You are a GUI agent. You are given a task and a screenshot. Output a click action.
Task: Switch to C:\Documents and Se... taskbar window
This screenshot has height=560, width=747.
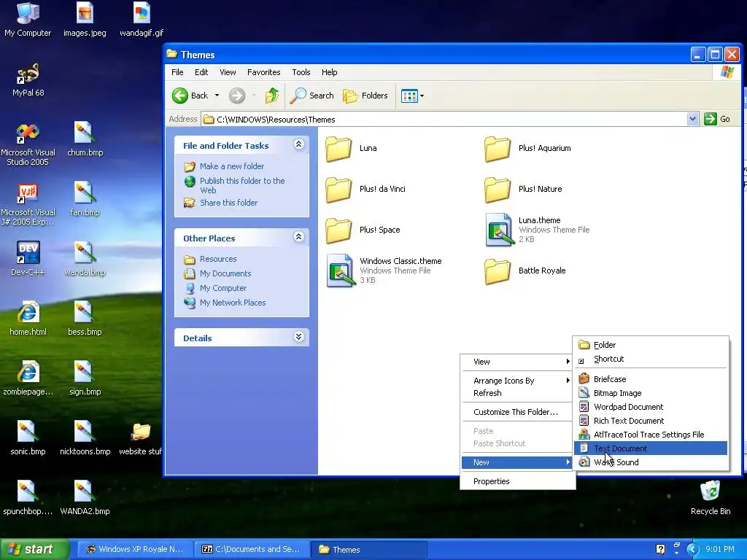[x=252, y=550]
